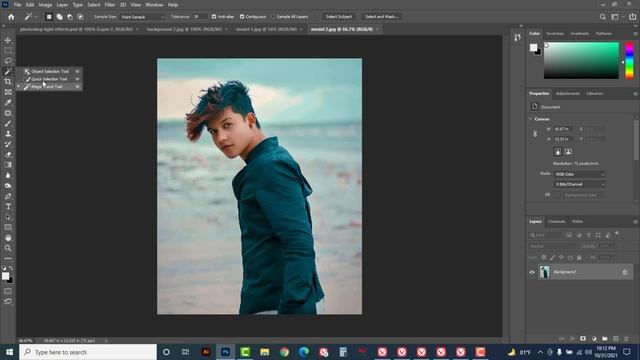Viewport: 640px width, 360px height.
Task: Select the Brush tool
Action: point(8,123)
